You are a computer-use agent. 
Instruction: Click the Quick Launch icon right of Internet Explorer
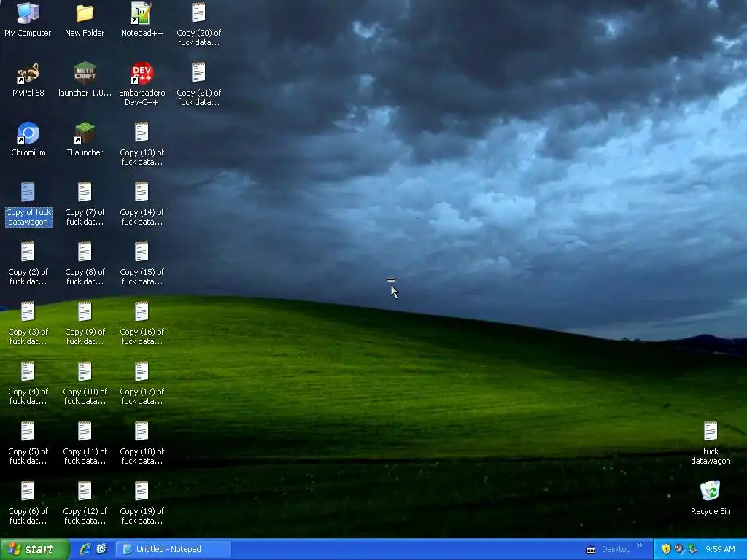coord(101,549)
